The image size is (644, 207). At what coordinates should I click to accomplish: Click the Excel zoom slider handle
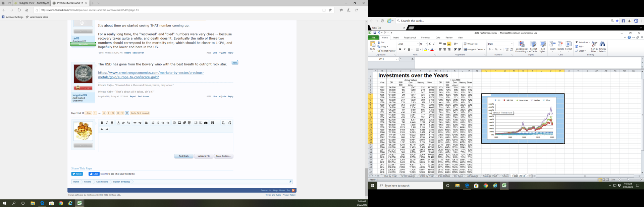point(628,179)
